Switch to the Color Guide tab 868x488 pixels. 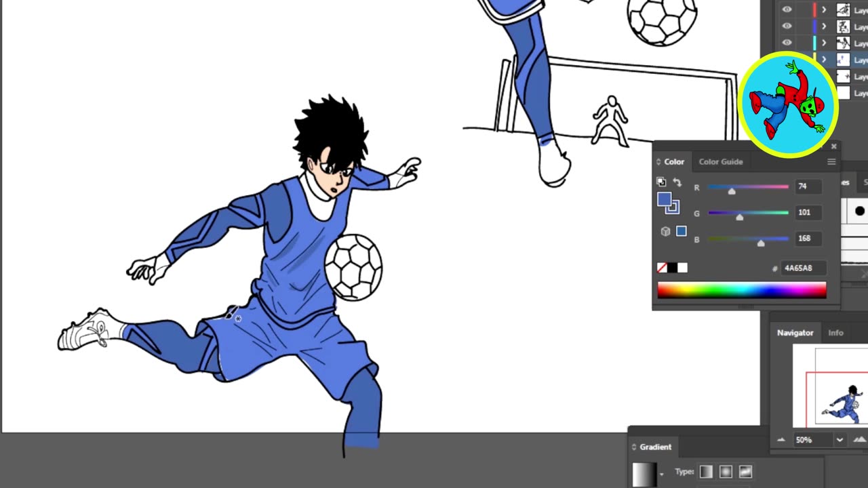click(721, 161)
